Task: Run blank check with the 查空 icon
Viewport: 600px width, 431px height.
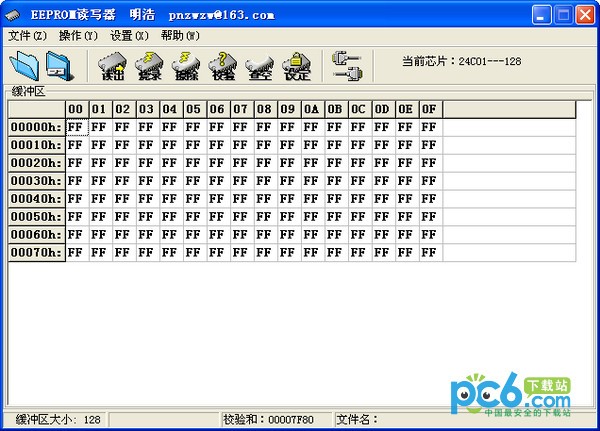Action: [260, 66]
